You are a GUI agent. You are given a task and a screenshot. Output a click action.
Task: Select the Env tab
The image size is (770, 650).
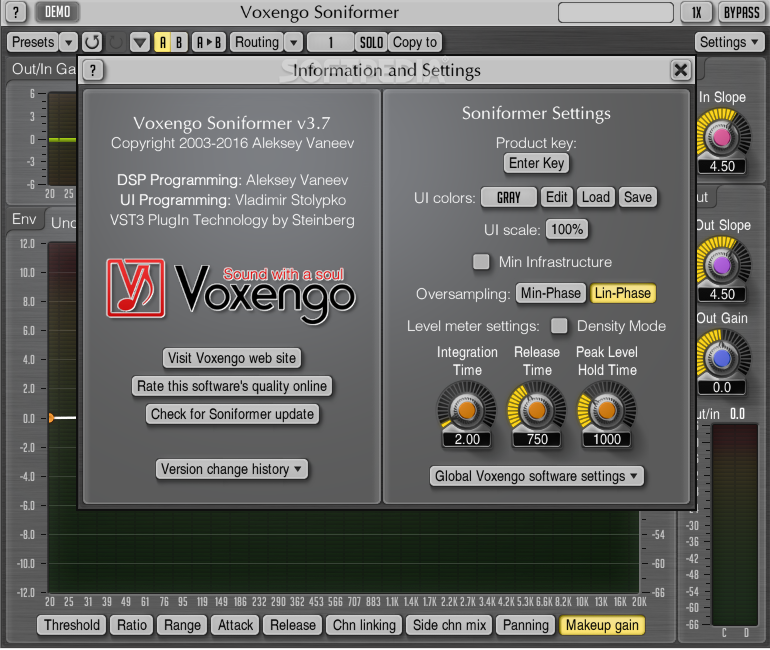pyautogui.click(x=25, y=219)
